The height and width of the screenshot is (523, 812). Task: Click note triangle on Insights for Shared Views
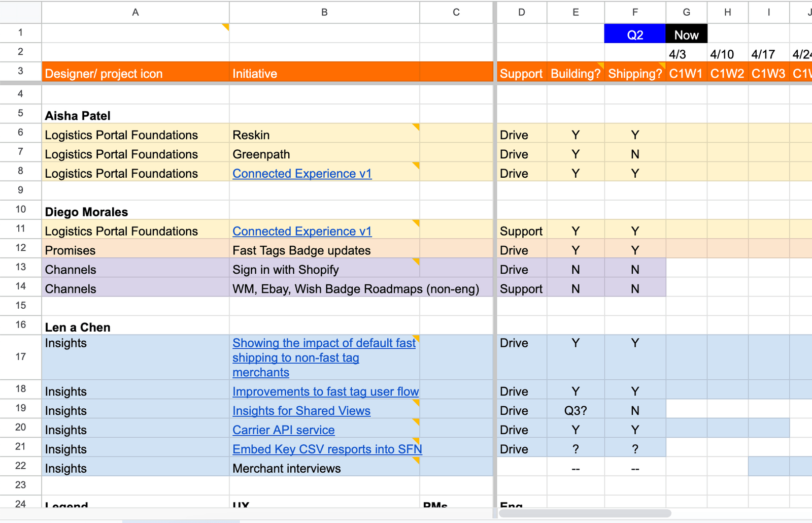click(x=416, y=404)
